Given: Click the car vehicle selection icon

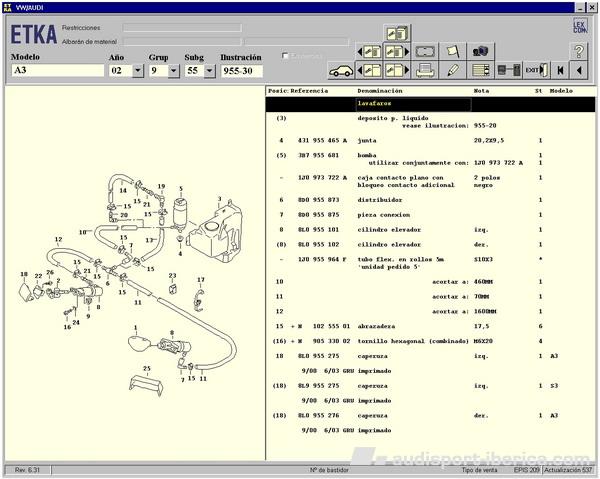Looking at the screenshot, I should (341, 71).
